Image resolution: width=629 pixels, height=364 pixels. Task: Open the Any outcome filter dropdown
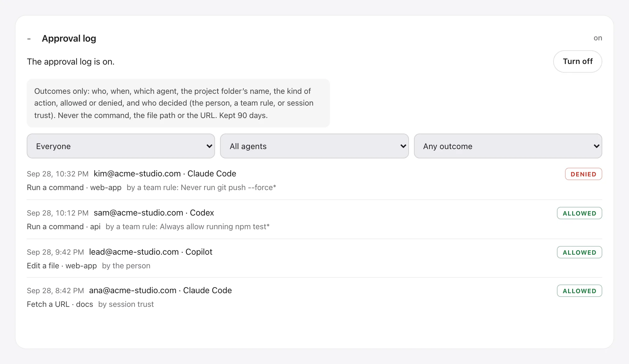[x=508, y=146]
